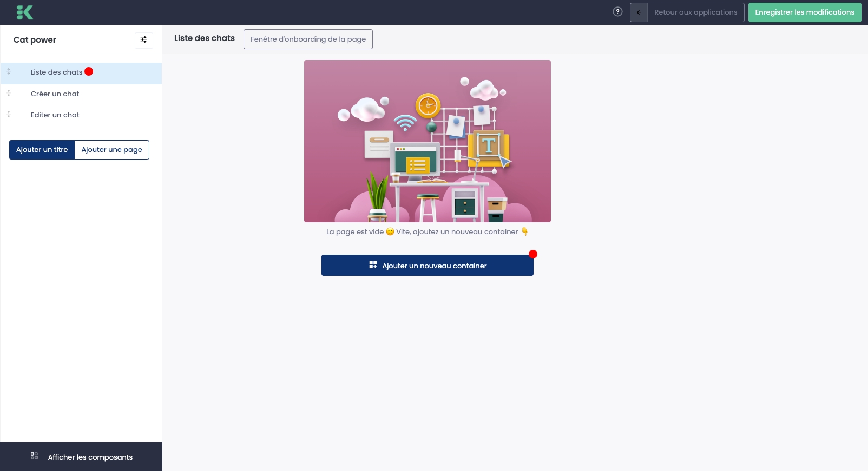Screen dimensions: 868x471
Task: Open the help question mark icon
Action: (x=617, y=12)
